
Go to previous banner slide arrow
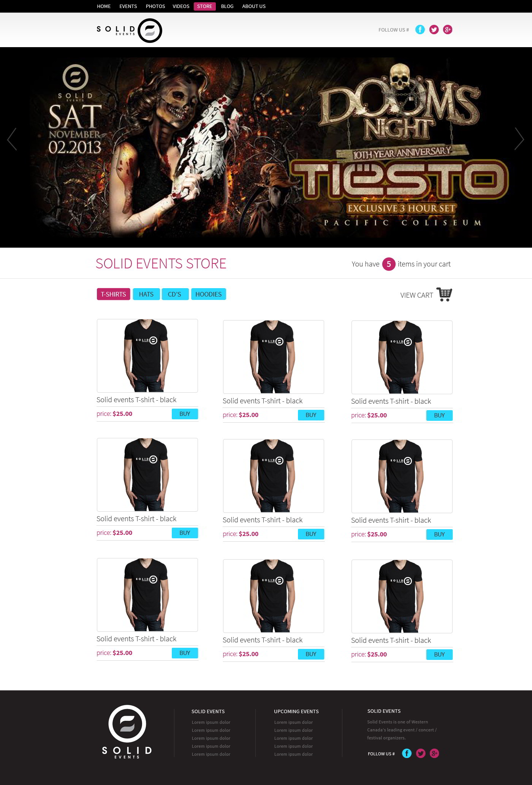12,139
